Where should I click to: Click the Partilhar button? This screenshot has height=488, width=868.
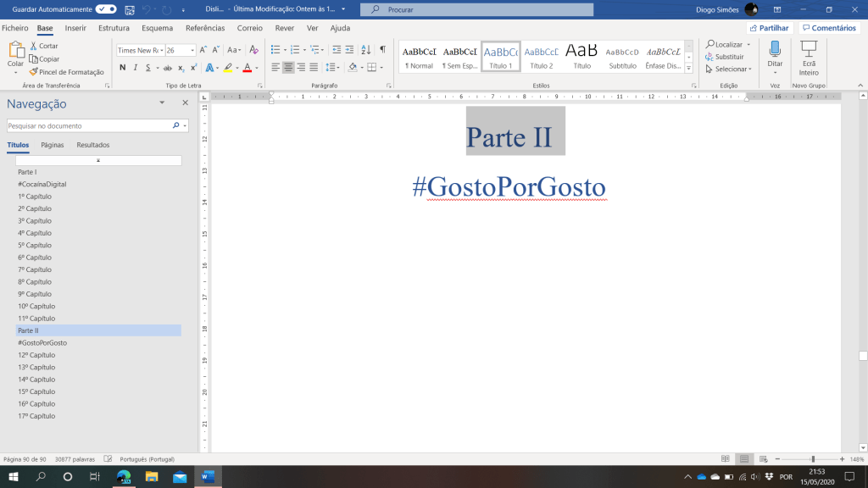coord(769,28)
